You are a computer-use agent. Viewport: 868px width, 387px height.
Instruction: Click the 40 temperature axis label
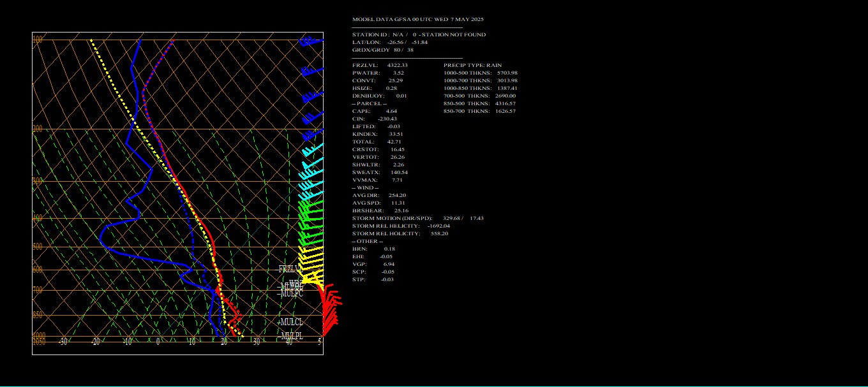pyautogui.click(x=289, y=342)
